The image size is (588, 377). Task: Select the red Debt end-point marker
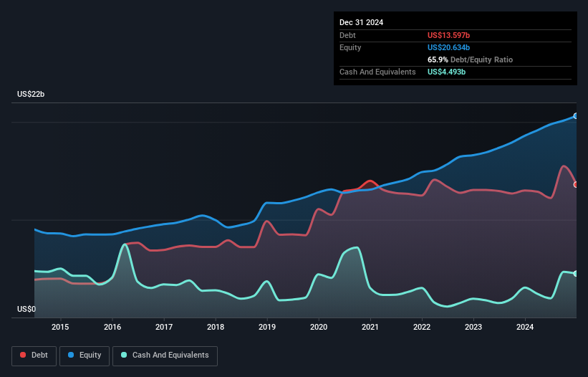tap(576, 185)
